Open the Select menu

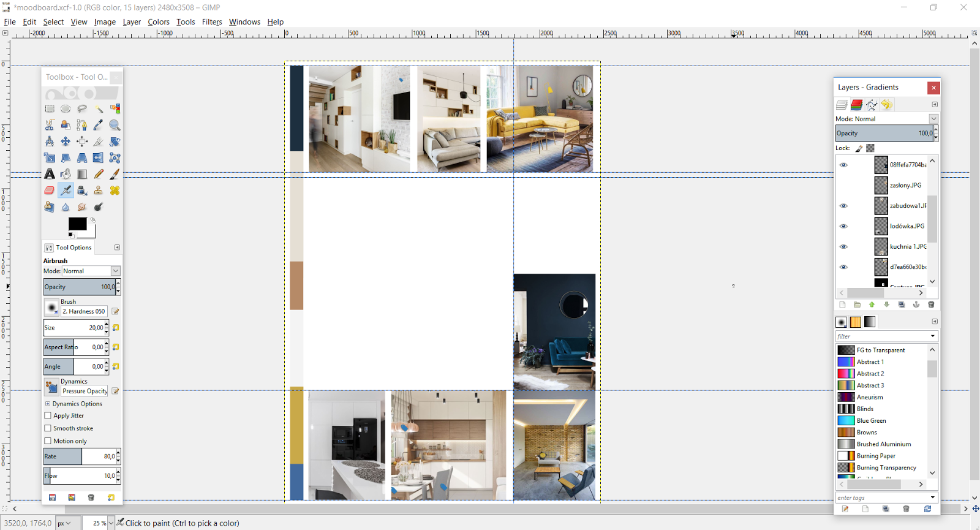pos(53,21)
